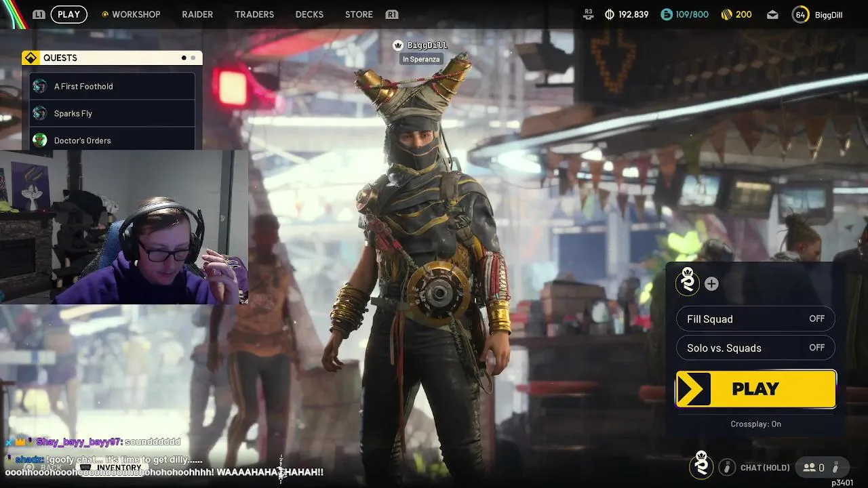Click the coin currency icon beside 192,839

(x=609, y=14)
